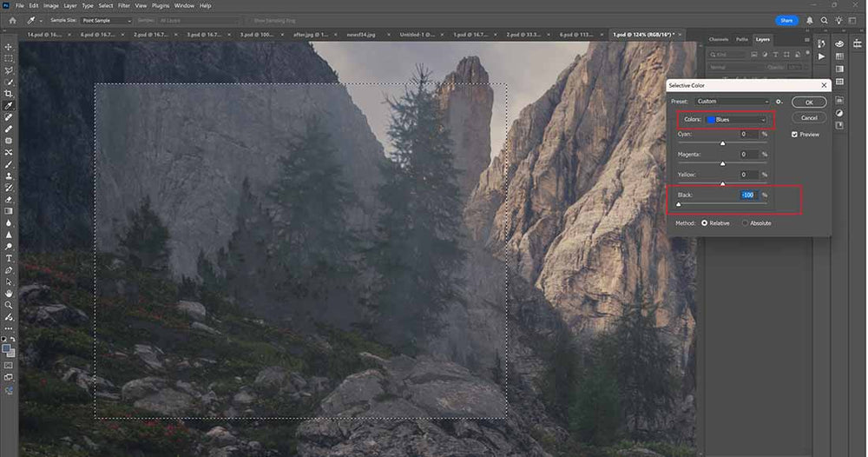Click the foreground color swatch

pyautogui.click(x=6, y=349)
